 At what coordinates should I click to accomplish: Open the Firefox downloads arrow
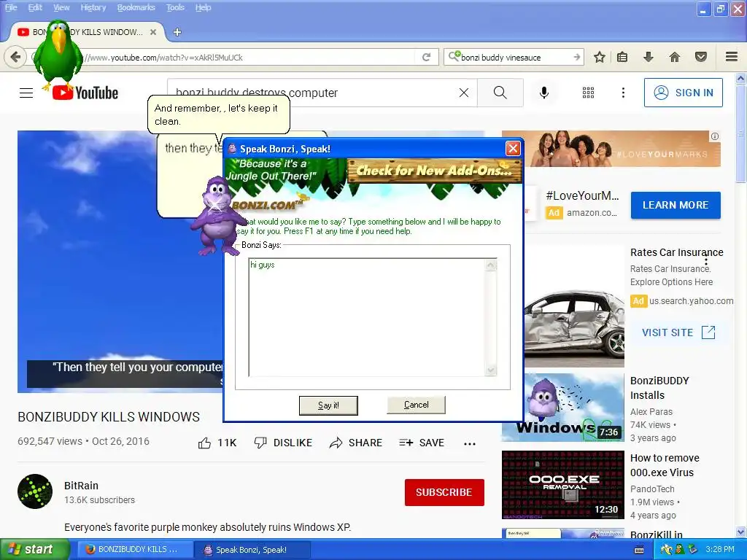[x=648, y=57]
